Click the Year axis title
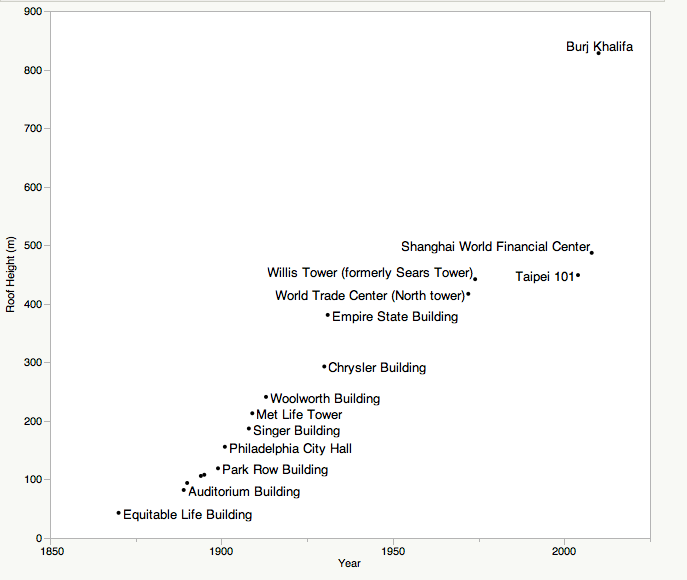 [x=349, y=563]
